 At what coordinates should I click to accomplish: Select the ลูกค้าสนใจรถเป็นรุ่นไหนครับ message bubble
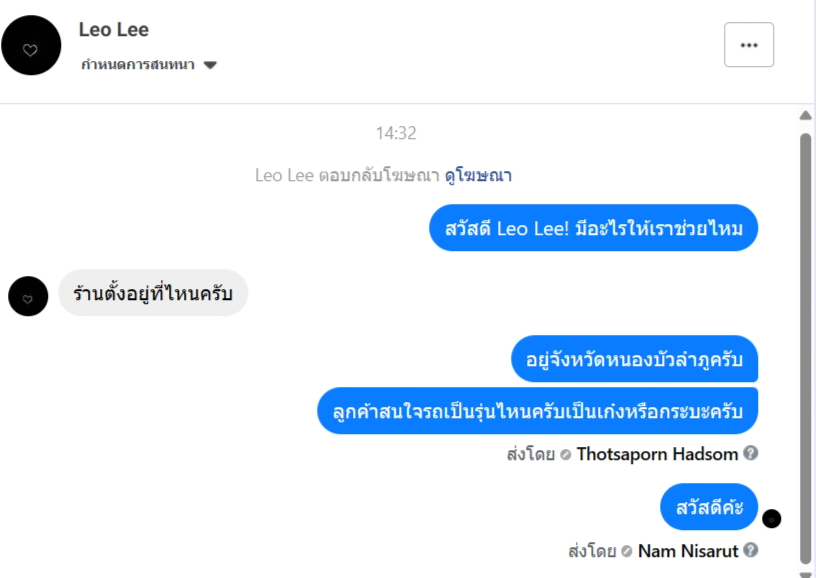[537, 410]
